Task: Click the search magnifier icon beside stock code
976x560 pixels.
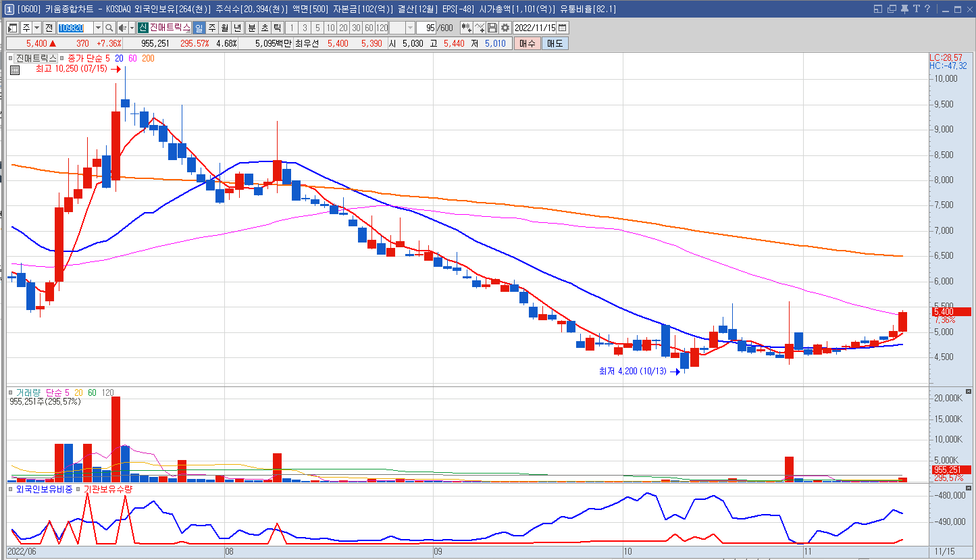Action: (109, 28)
